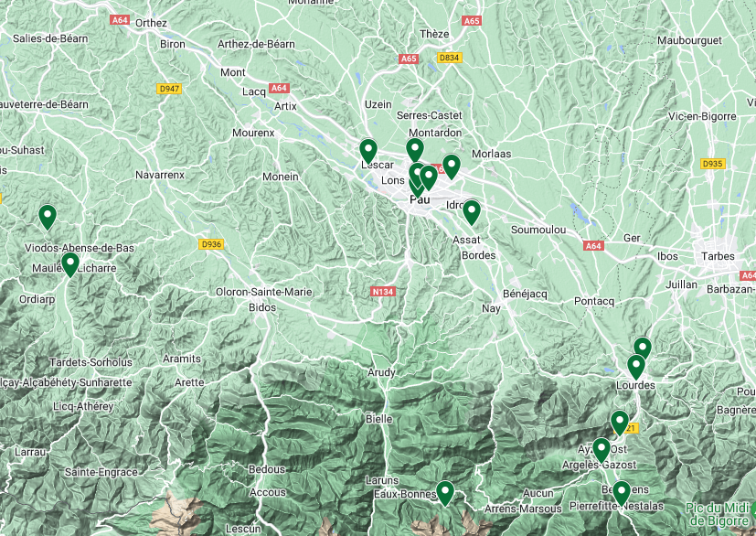
Task: Select the pin overlapping the D821 road shield
Action: pos(620,423)
